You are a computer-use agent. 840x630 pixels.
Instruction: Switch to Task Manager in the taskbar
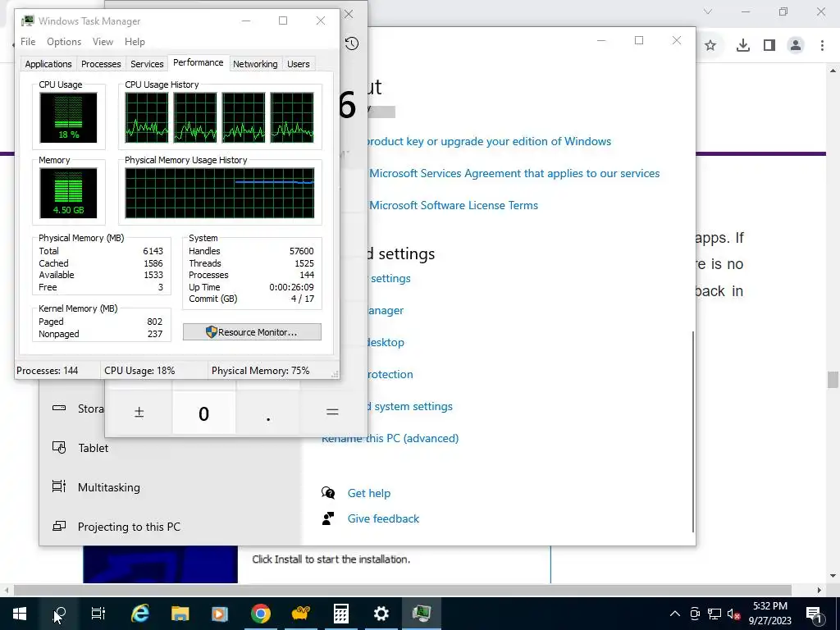422,614
